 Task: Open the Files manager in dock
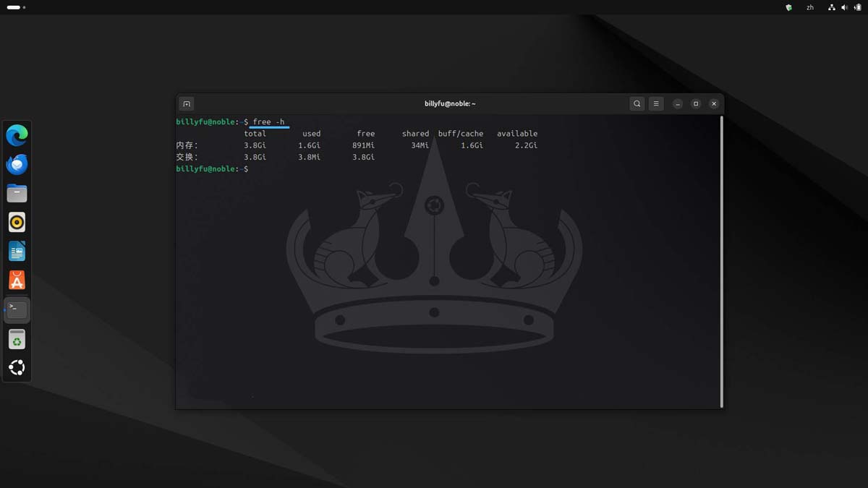click(17, 193)
